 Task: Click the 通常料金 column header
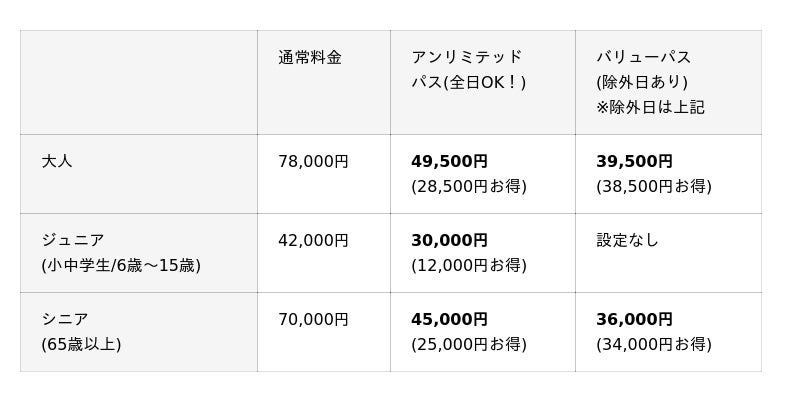(310, 58)
